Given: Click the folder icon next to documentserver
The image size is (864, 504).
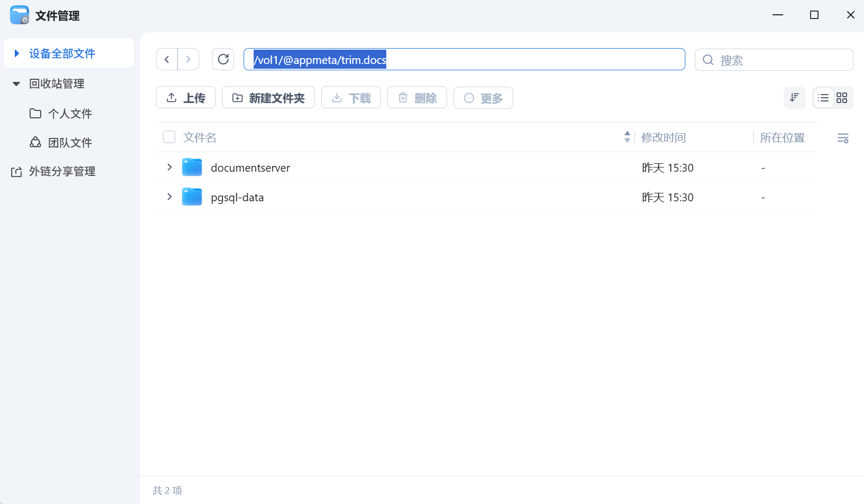Looking at the screenshot, I should pyautogui.click(x=192, y=167).
